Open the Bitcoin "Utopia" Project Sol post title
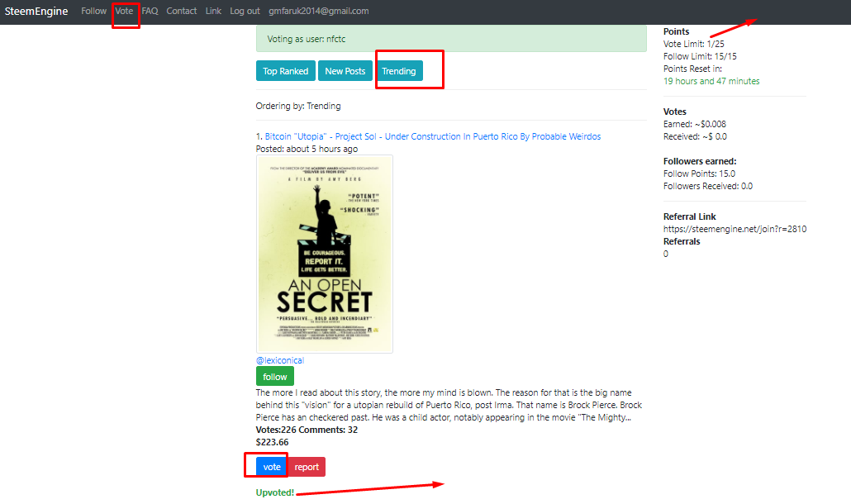 pos(433,136)
